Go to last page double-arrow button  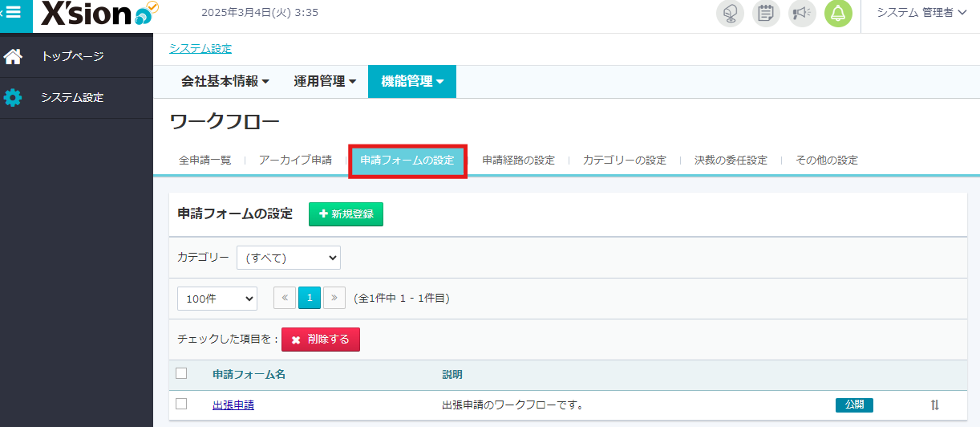point(334,298)
